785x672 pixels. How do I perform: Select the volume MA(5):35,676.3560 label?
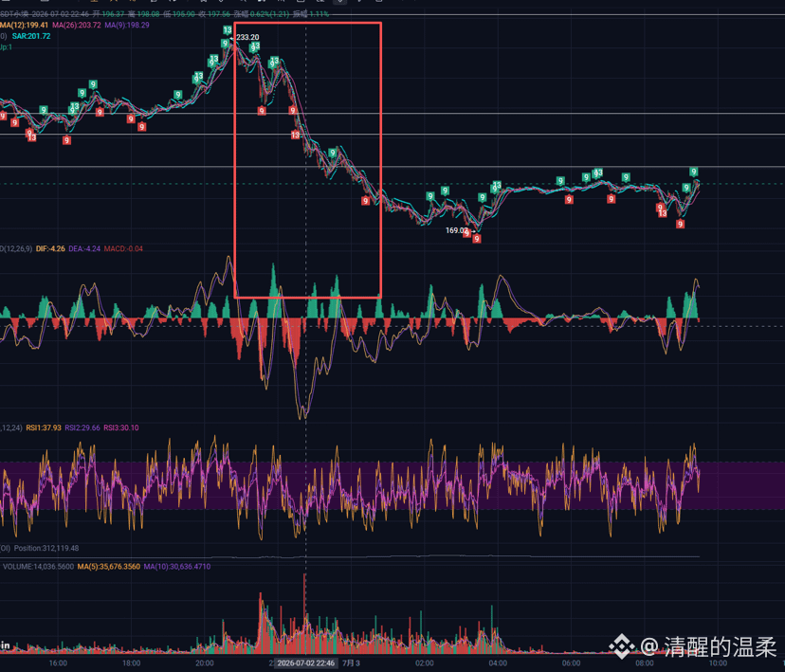pyautogui.click(x=109, y=567)
